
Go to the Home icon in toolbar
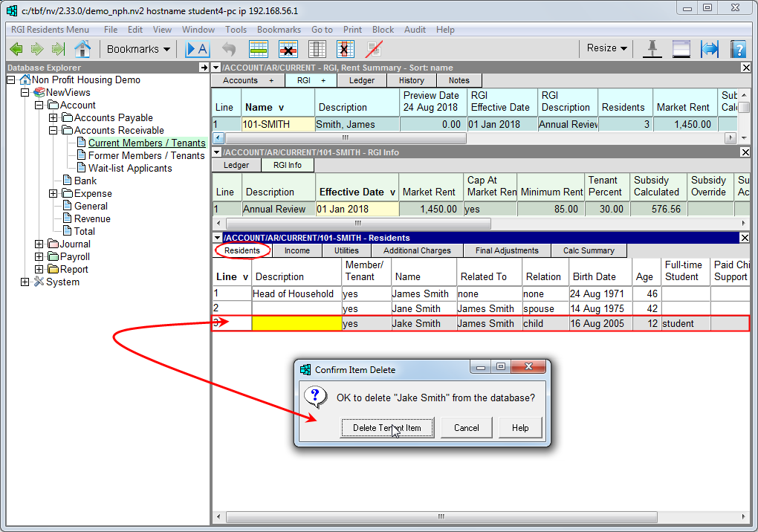point(82,49)
